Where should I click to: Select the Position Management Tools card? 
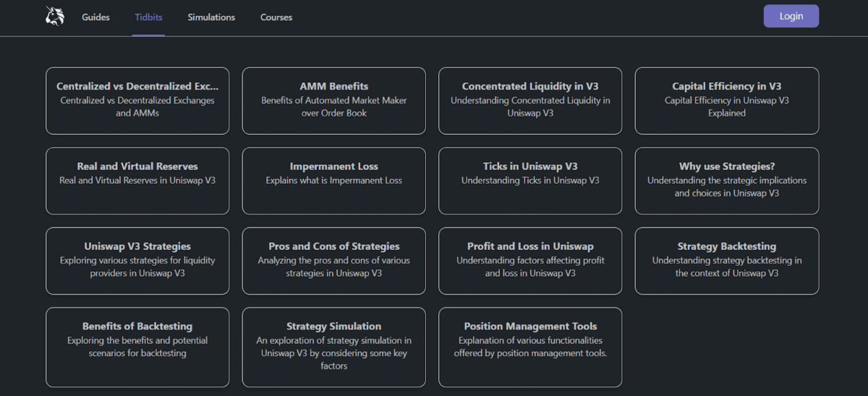click(x=530, y=347)
